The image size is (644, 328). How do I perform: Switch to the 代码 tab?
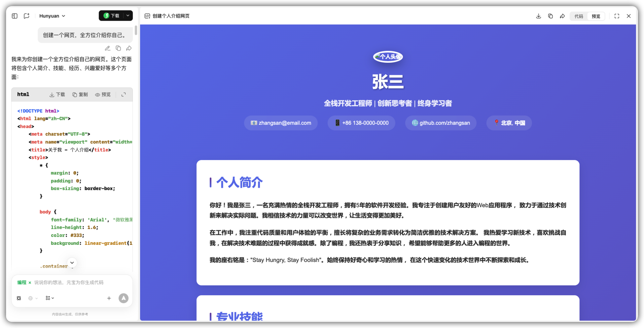click(x=579, y=16)
